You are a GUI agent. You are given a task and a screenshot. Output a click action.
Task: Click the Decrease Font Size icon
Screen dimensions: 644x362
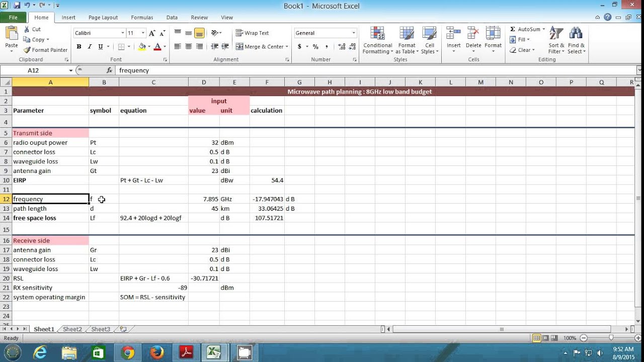point(163,33)
